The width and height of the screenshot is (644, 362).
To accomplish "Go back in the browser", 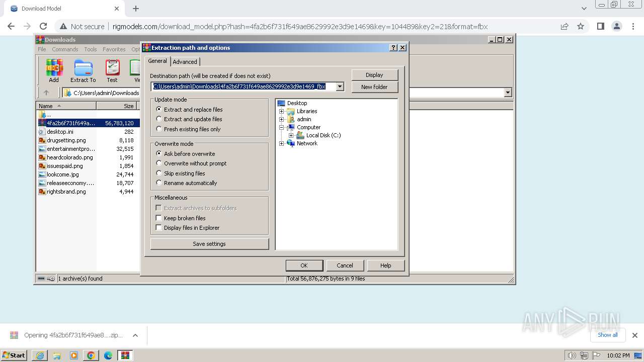I will click(11, 27).
